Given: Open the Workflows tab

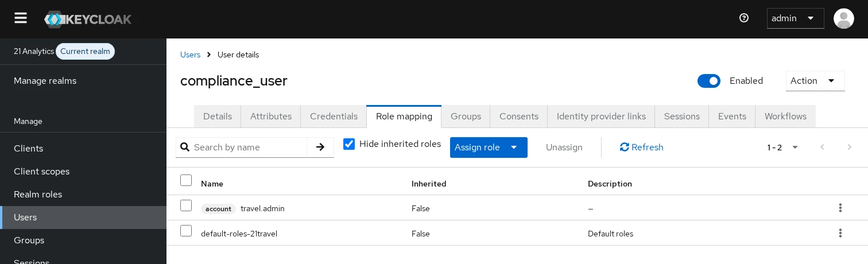Looking at the screenshot, I should pyautogui.click(x=785, y=117).
